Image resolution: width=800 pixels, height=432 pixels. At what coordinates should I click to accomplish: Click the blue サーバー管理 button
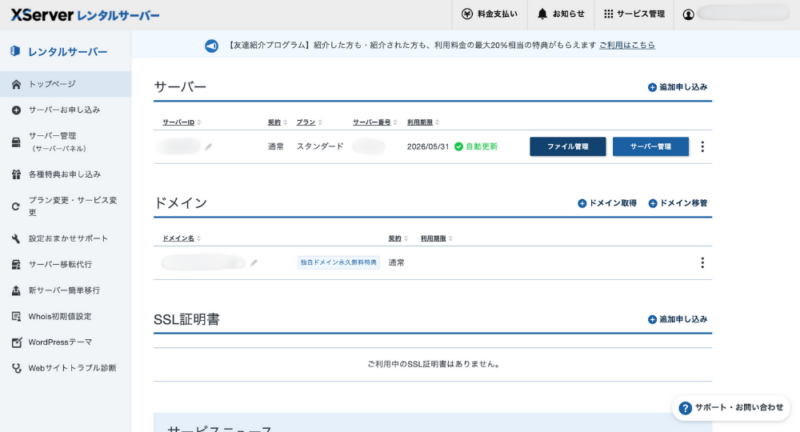[650, 146]
